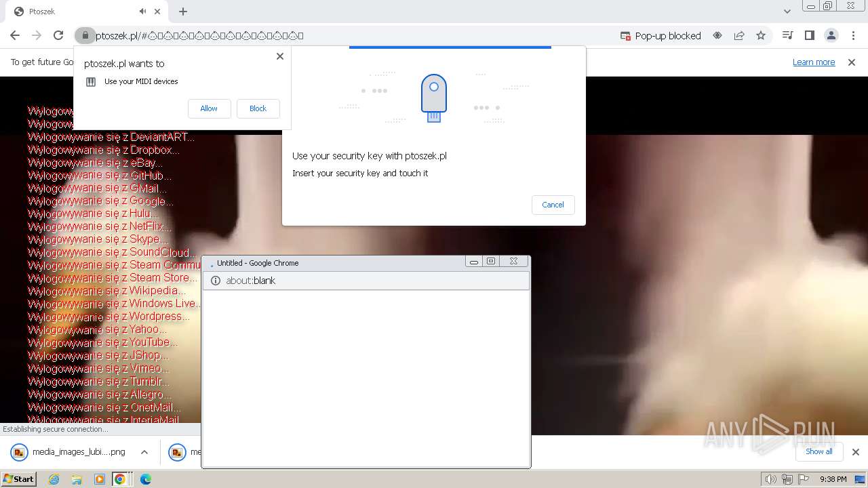The width and height of the screenshot is (868, 488).
Task: Click the 9:38 PM clock
Action: pos(833,479)
